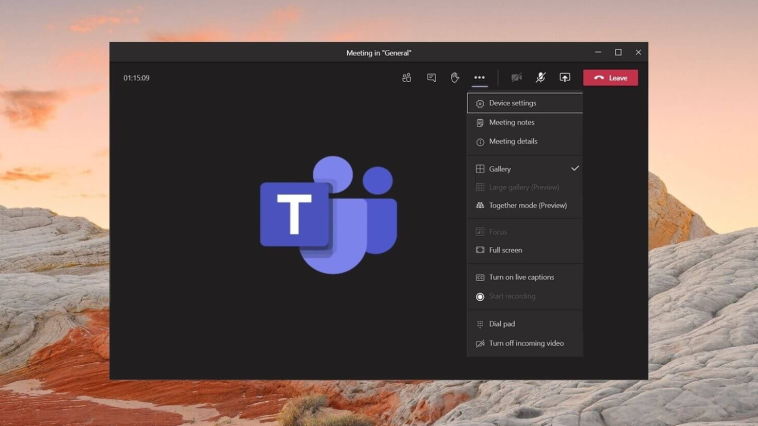
Task: Click the Teams logo in meeting stage
Action: point(329,215)
